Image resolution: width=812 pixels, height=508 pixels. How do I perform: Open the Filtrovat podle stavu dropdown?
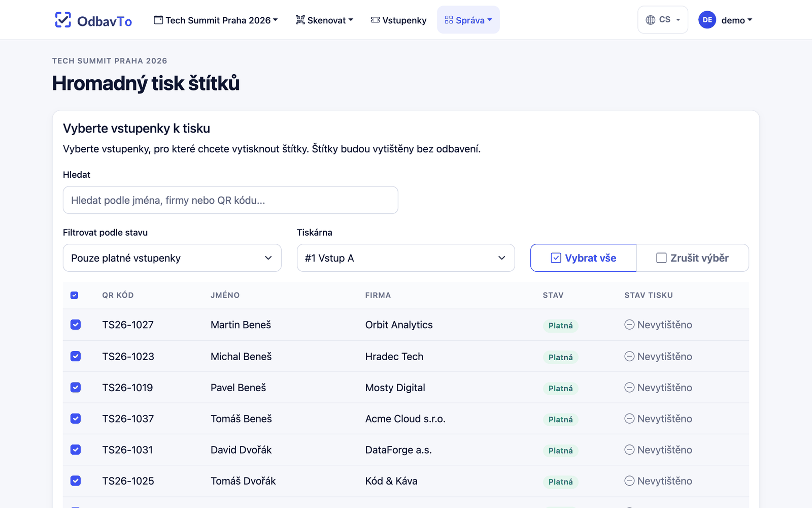172,258
